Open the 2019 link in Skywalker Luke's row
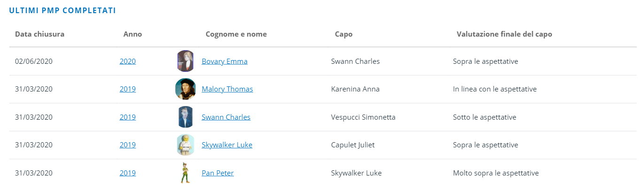 pyautogui.click(x=128, y=145)
